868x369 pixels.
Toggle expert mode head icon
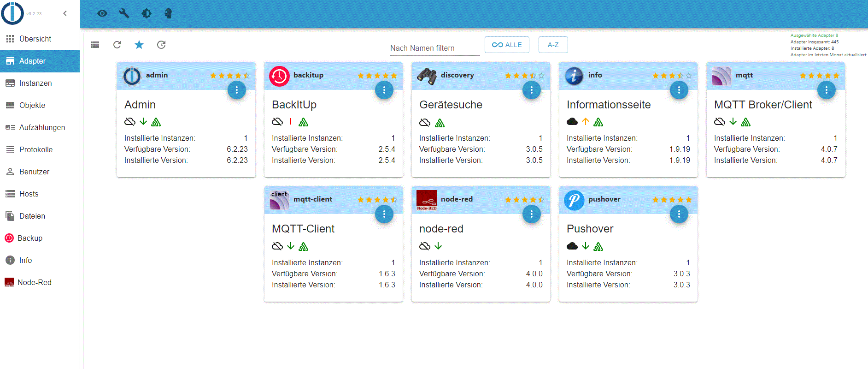point(168,13)
